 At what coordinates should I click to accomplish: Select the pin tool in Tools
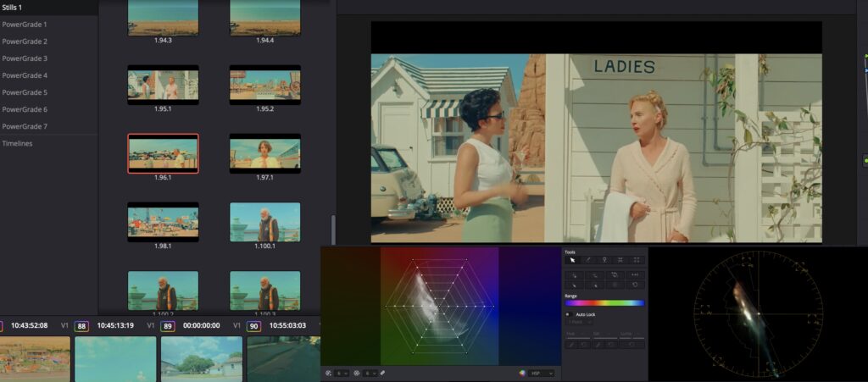pos(604,260)
